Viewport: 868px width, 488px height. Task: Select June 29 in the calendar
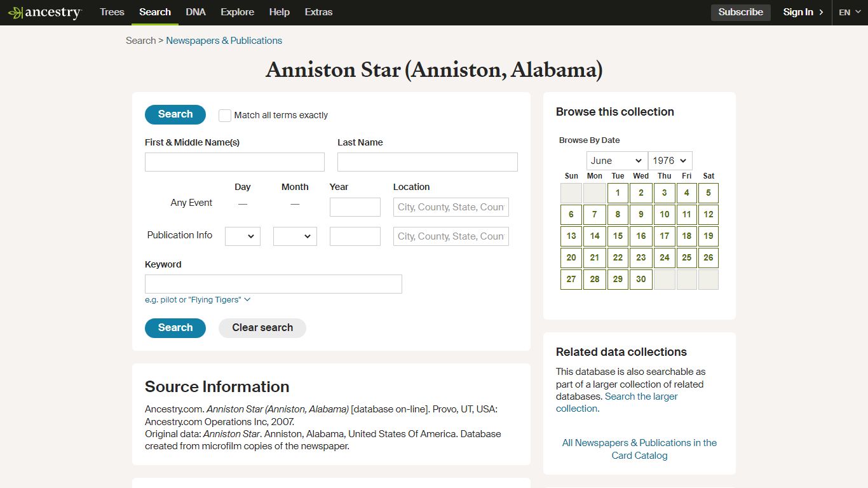point(618,280)
